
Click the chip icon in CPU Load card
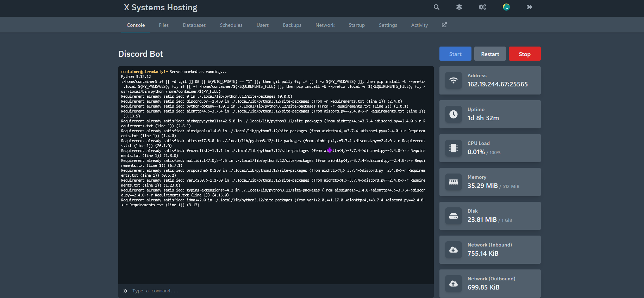[454, 148]
